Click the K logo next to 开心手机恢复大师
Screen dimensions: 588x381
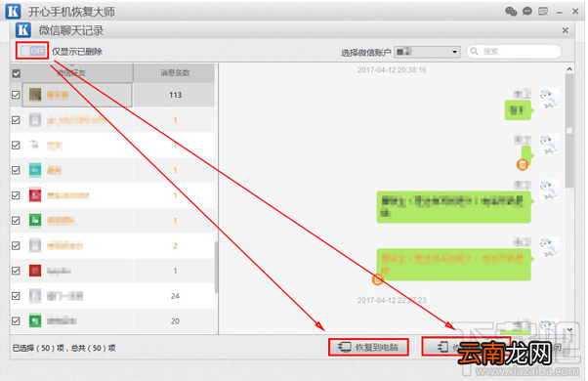click(13, 12)
